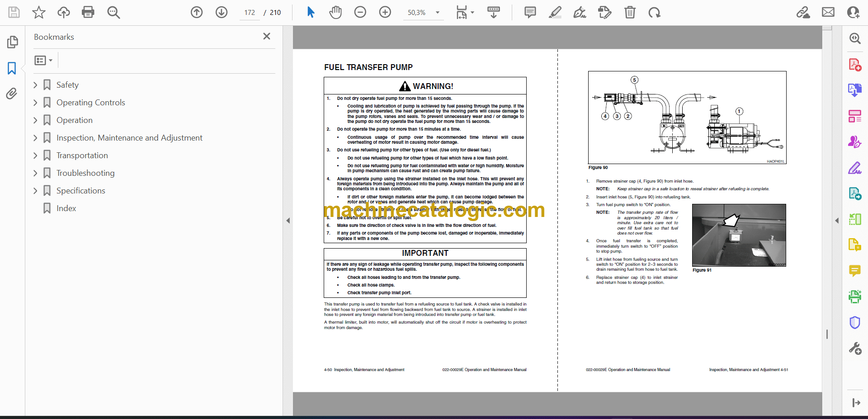Click the page number field showing 172
This screenshot has height=419, width=868.
[x=250, y=13]
